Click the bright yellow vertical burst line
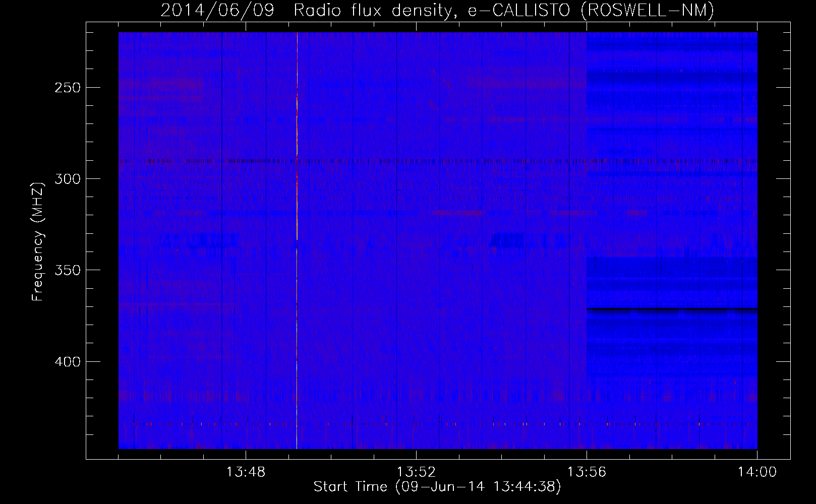The height and width of the screenshot is (504, 816). click(x=297, y=240)
